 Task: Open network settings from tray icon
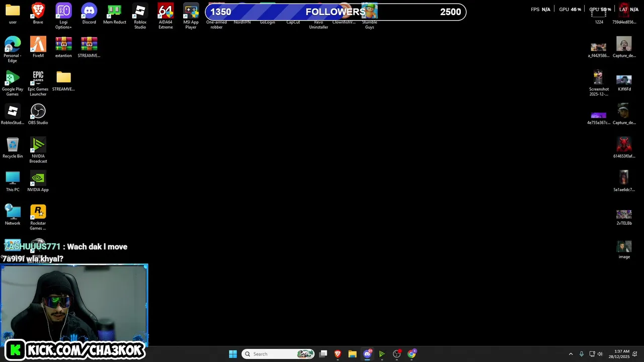pos(592,354)
